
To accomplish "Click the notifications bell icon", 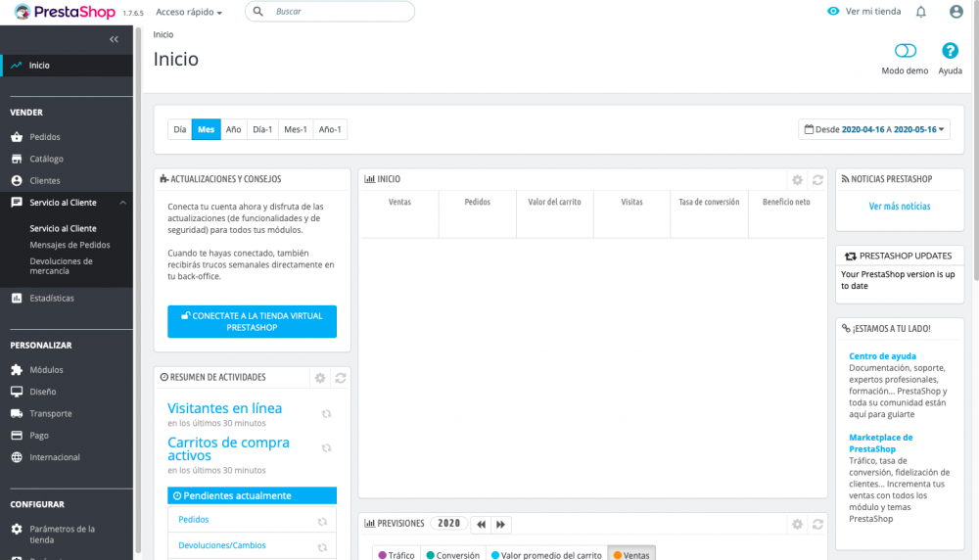I will click(921, 12).
